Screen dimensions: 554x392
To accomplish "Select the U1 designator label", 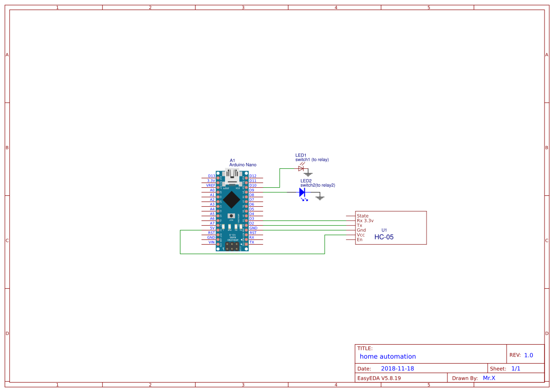I will pyautogui.click(x=384, y=230).
